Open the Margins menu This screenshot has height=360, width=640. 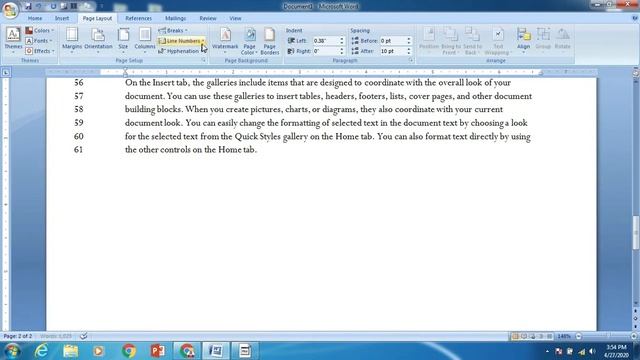(72, 40)
